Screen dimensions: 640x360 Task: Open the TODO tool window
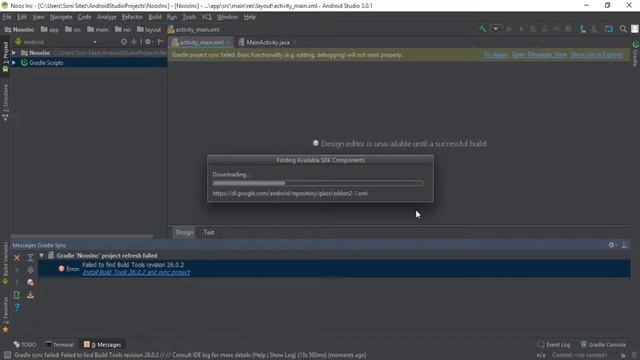[x=25, y=344]
